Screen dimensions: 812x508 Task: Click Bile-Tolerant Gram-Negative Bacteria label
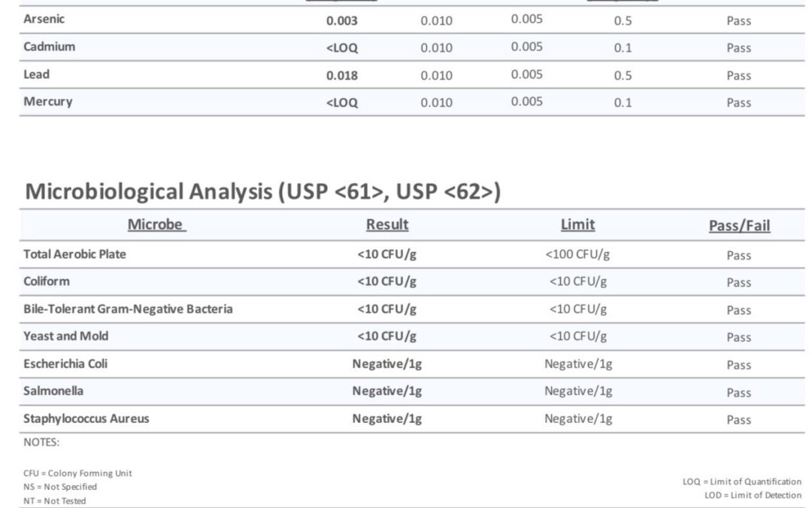click(128, 309)
